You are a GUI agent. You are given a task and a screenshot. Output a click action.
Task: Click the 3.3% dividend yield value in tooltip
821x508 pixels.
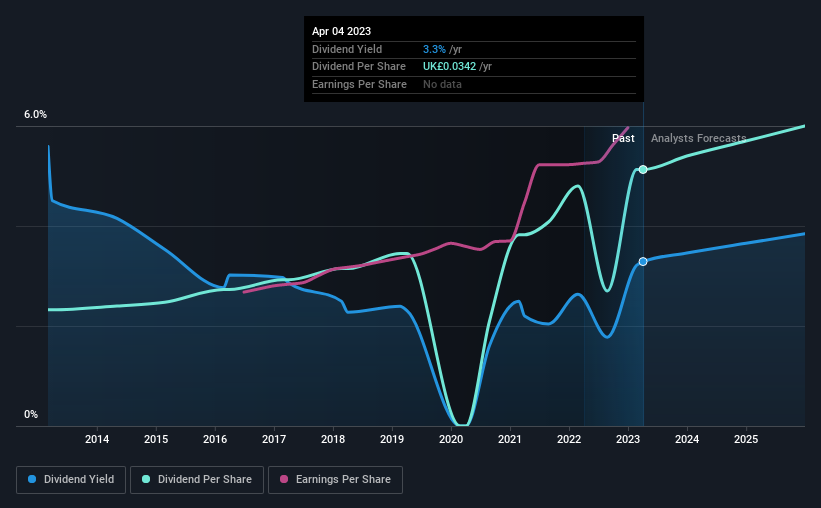[x=435, y=49]
